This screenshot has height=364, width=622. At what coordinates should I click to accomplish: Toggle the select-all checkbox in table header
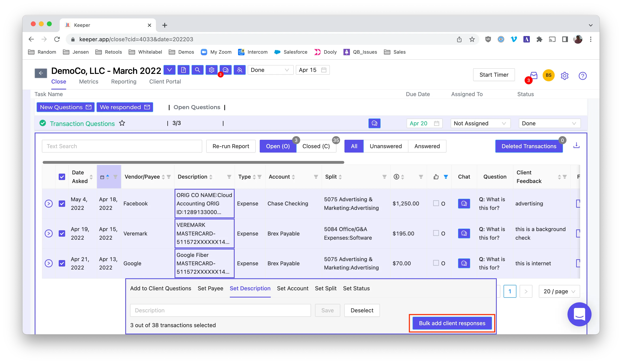click(62, 177)
